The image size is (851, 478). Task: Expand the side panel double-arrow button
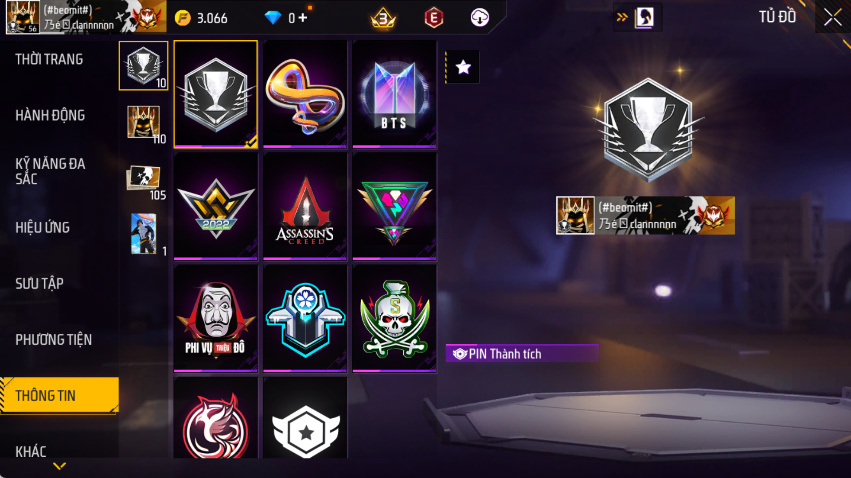(x=622, y=17)
